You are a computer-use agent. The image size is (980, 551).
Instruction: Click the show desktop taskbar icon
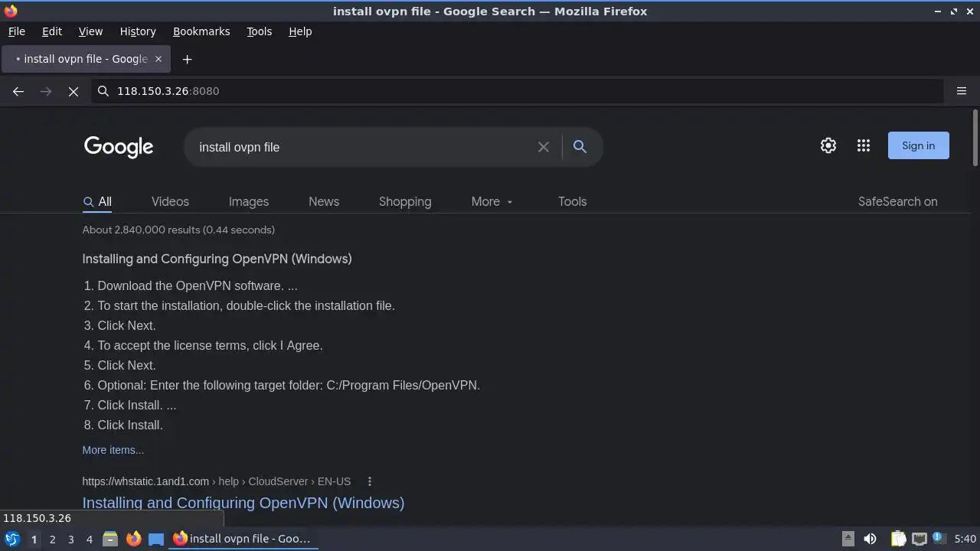(x=156, y=539)
